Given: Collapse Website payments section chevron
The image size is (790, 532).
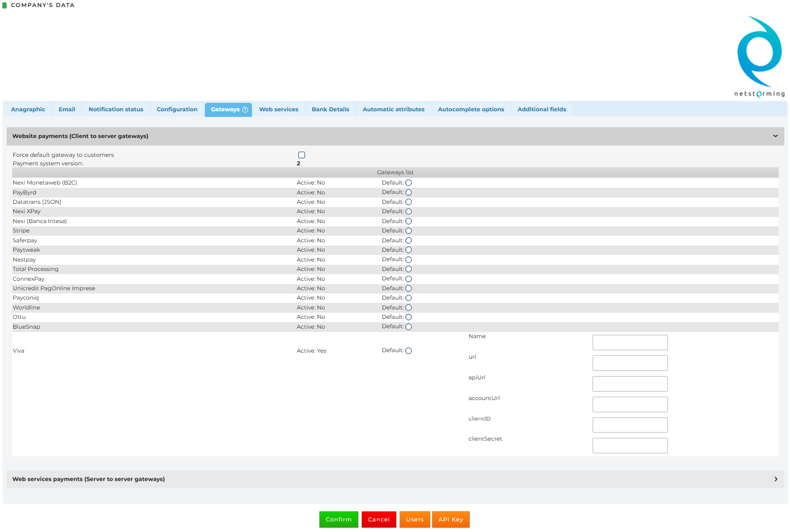Looking at the screenshot, I should tap(775, 136).
